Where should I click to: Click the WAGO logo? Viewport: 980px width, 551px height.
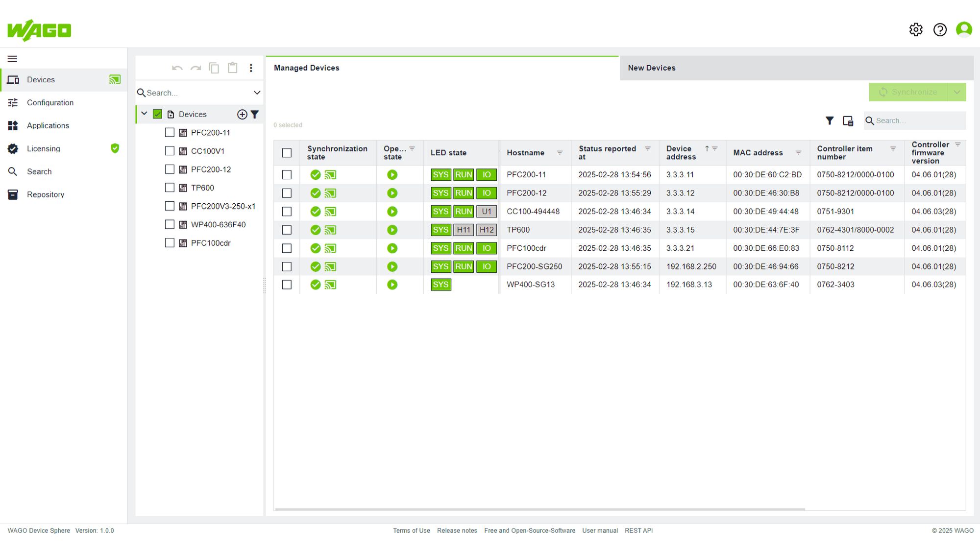[x=39, y=30]
